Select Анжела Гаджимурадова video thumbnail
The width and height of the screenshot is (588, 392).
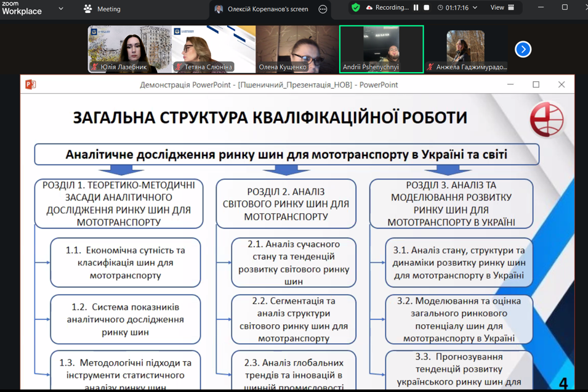[465, 49]
